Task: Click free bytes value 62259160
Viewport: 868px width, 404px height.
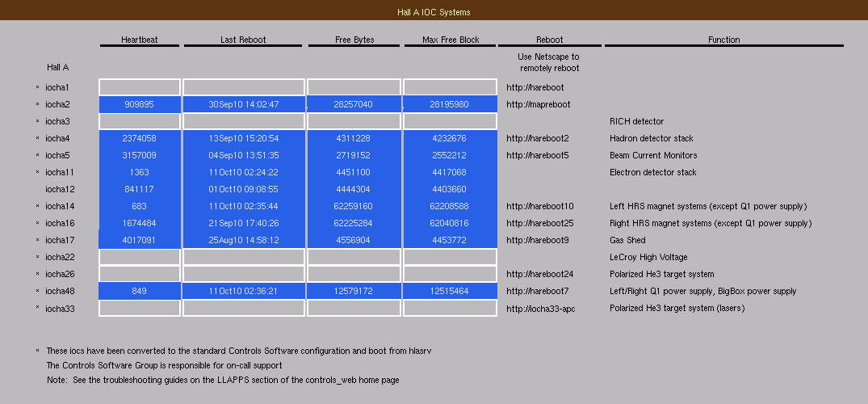Action: click(x=354, y=206)
